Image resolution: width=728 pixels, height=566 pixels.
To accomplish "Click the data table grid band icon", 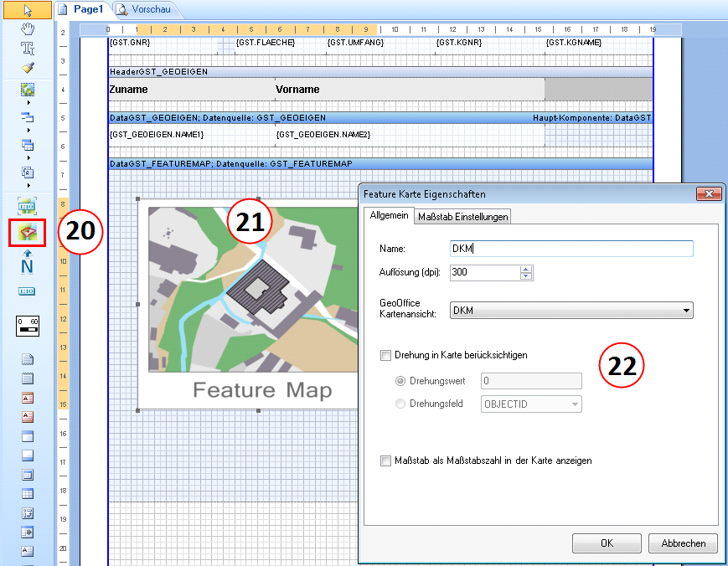I will coord(28,494).
